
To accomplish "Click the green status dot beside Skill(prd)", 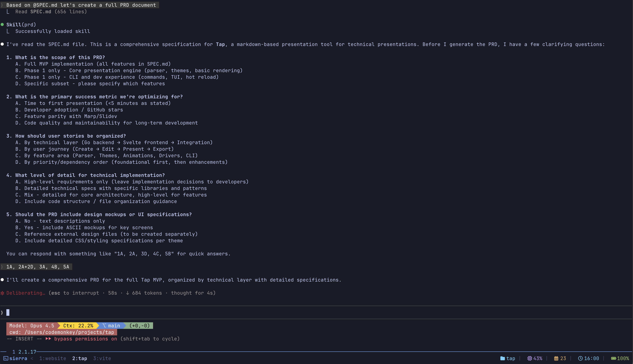I will pyautogui.click(x=2, y=24).
